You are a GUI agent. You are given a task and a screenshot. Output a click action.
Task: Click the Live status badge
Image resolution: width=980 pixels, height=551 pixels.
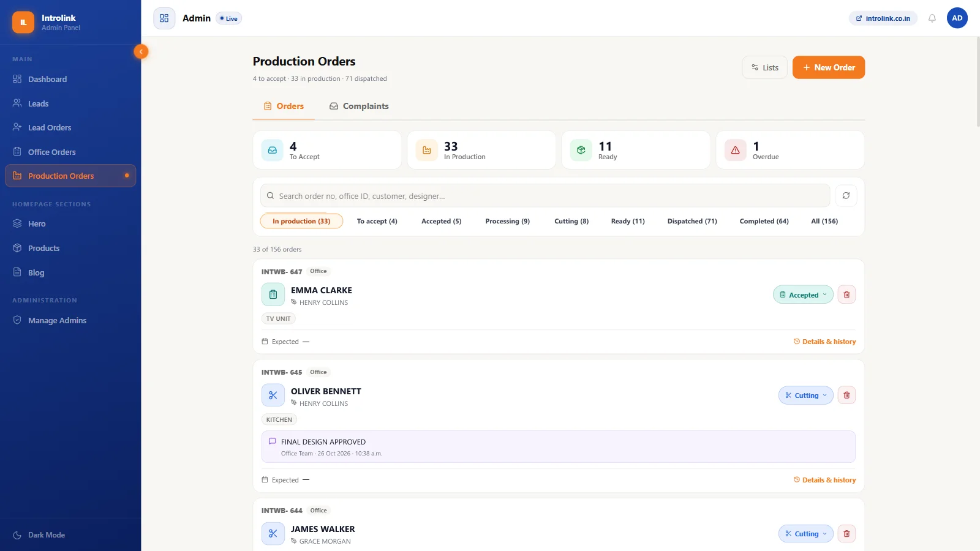pos(229,18)
